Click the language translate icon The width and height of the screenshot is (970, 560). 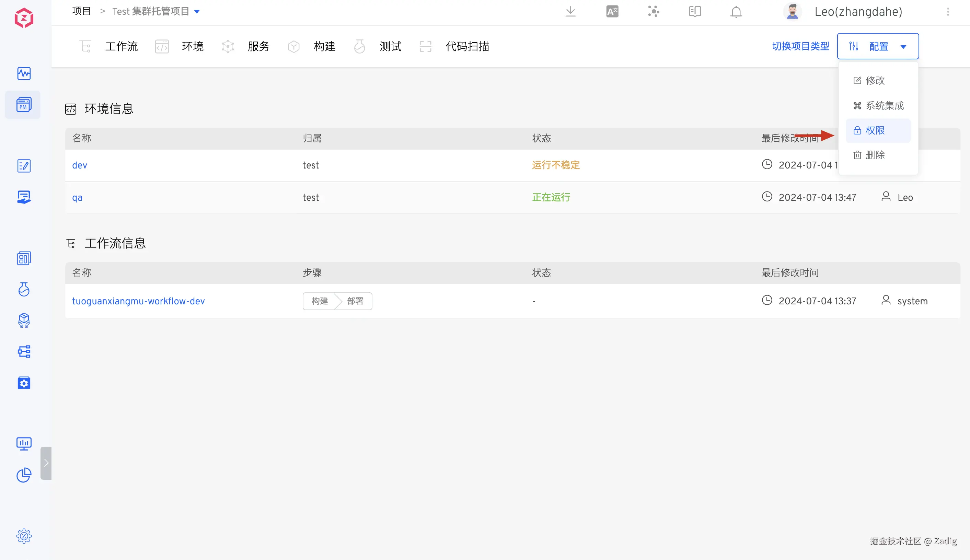(612, 12)
